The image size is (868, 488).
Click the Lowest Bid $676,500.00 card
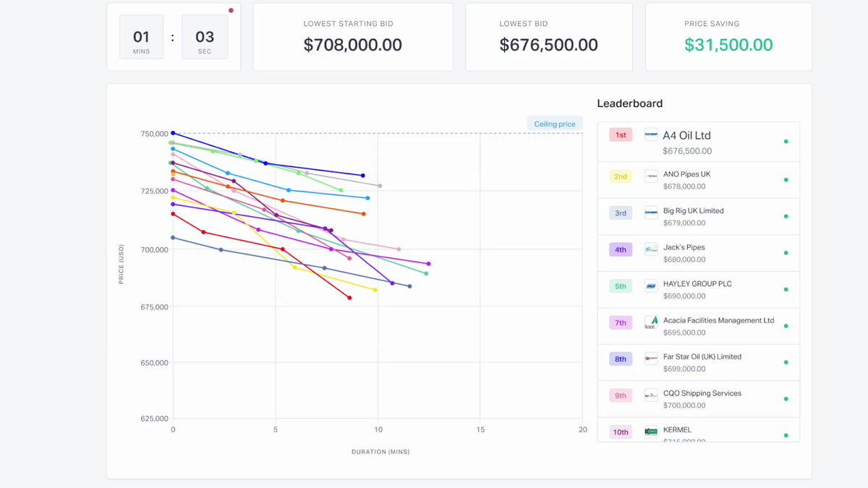[x=548, y=37]
